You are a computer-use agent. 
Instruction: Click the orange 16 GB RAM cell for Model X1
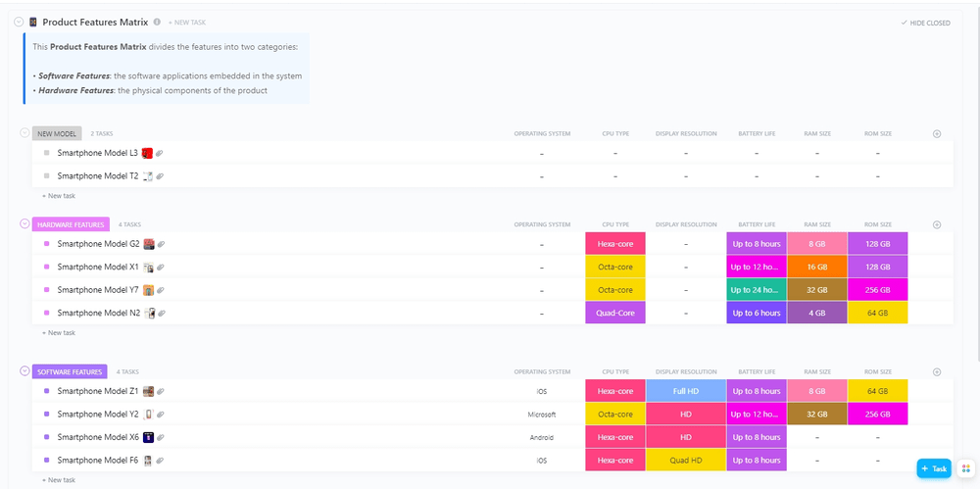pos(817,267)
